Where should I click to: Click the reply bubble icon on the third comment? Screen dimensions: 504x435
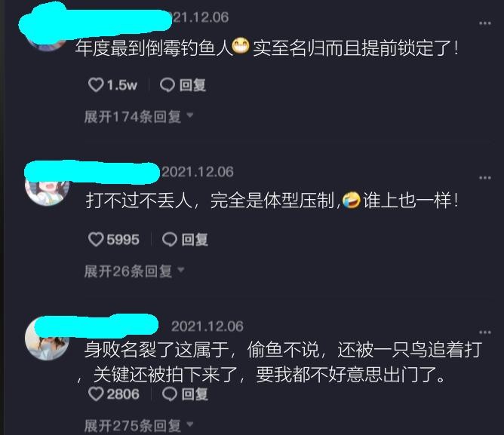click(170, 394)
